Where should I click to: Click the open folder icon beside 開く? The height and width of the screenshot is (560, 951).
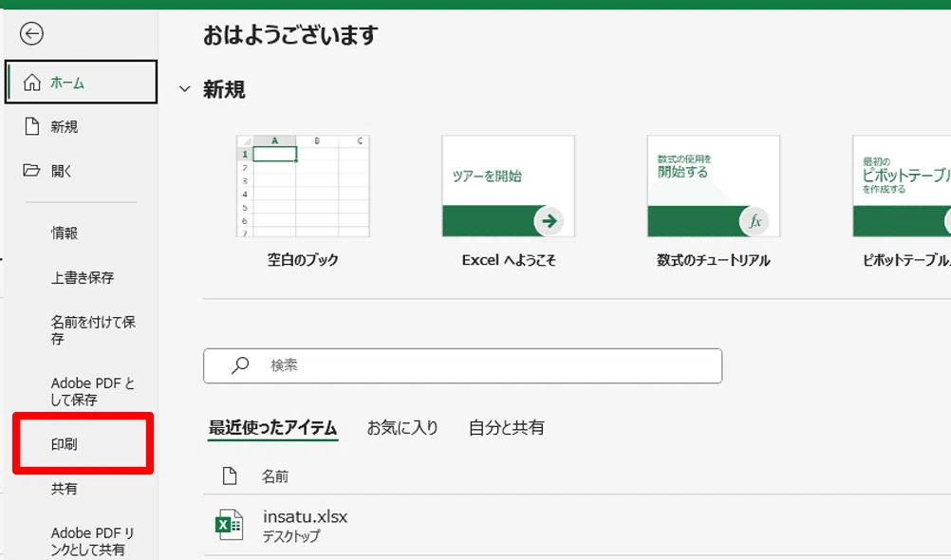pos(31,170)
